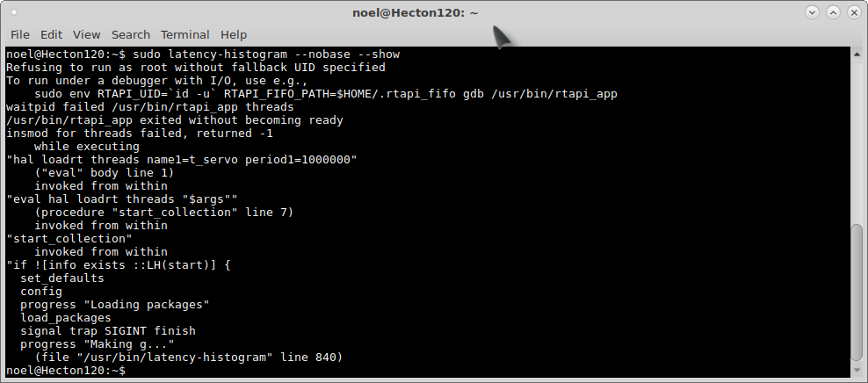Open the window menu dot icon
This screenshot has width=868, height=383.
14,12
